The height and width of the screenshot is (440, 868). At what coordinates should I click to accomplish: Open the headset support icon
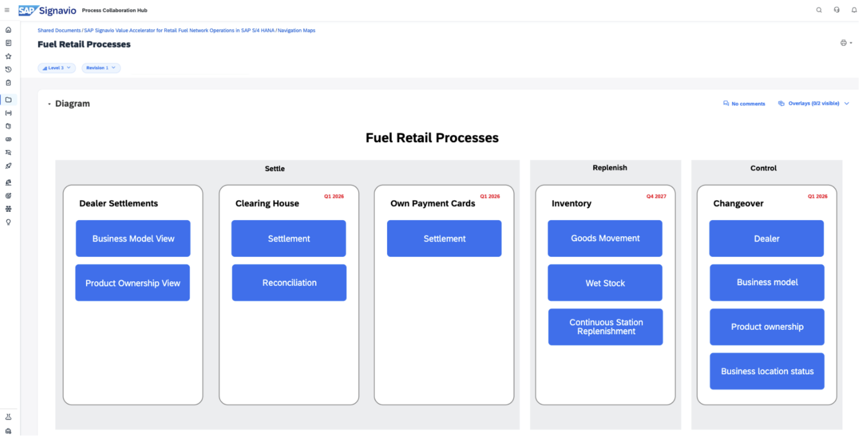pos(837,10)
